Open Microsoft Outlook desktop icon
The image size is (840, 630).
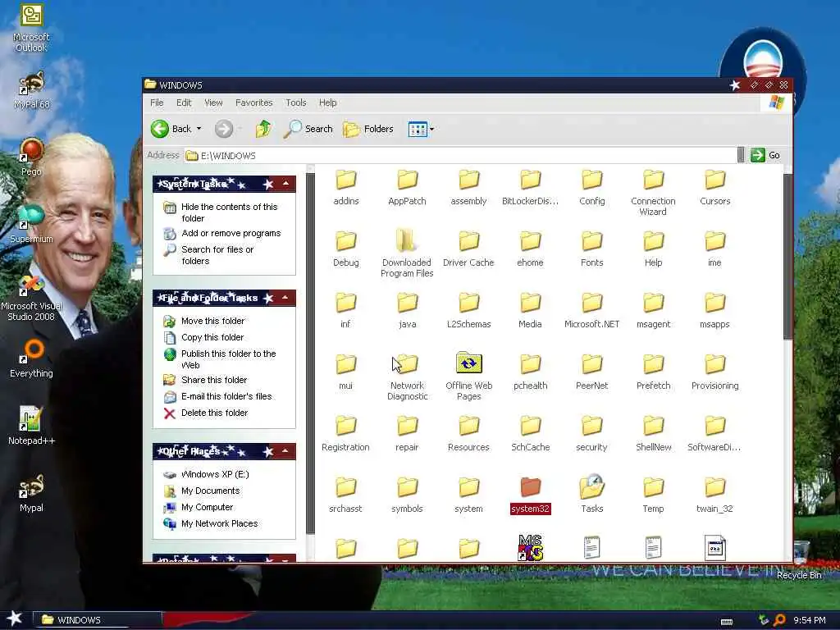click(31, 28)
